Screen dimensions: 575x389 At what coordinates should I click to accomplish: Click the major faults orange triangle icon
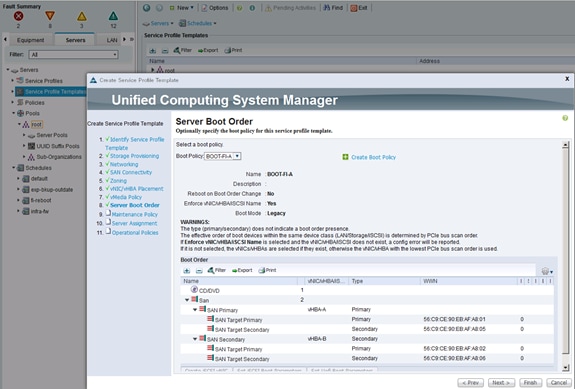coord(50,16)
